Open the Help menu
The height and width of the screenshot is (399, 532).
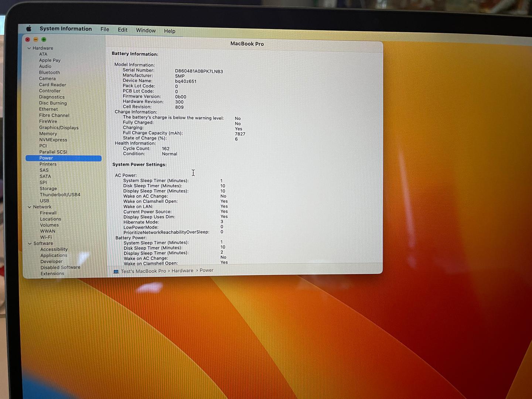tap(170, 31)
